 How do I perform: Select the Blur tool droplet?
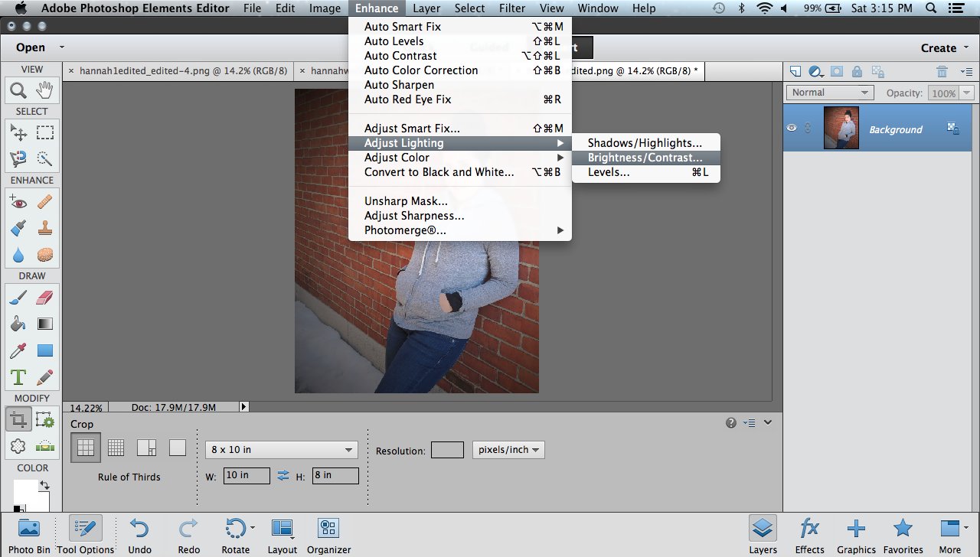point(18,255)
